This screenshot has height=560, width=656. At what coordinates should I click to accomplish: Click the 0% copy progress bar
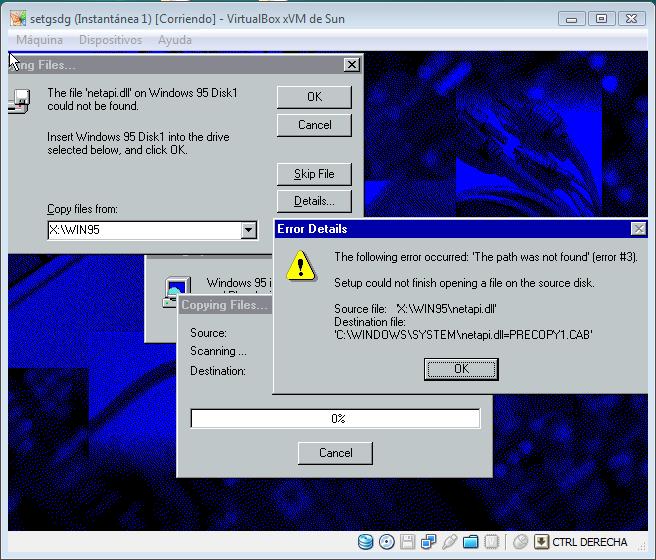pyautogui.click(x=335, y=419)
